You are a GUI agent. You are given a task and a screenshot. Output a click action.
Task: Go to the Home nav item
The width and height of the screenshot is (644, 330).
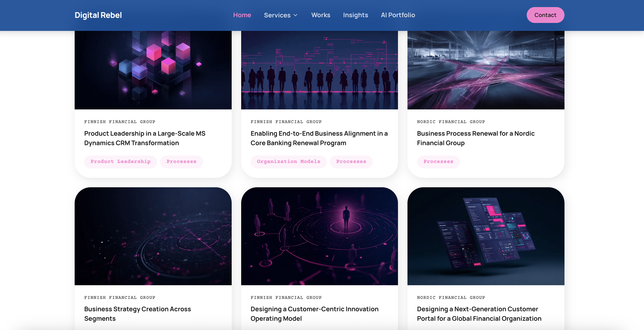(x=242, y=15)
